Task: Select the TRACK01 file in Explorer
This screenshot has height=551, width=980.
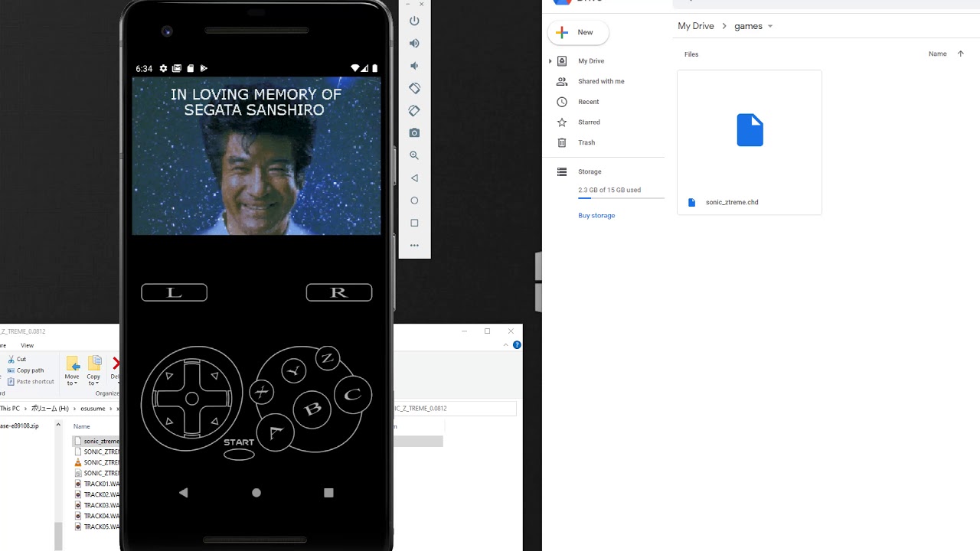Action: pyautogui.click(x=97, y=484)
